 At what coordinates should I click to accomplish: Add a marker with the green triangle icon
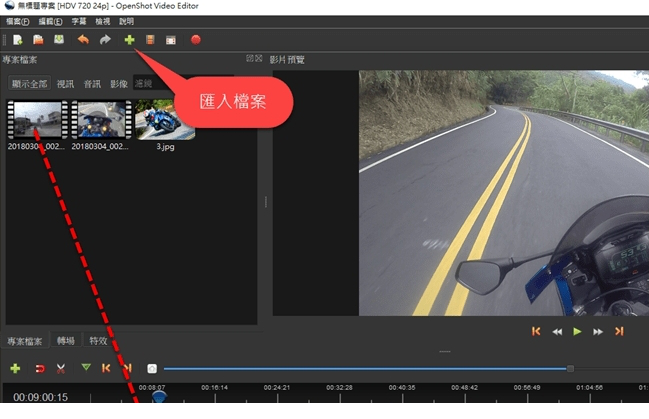click(x=86, y=367)
